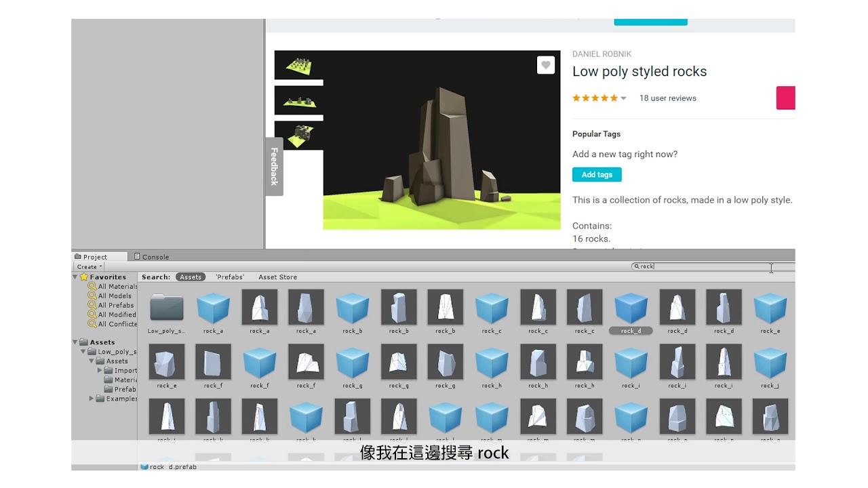Select the rock_e blue cube prefab
Viewport: 868px width, 488px height.
[770, 308]
